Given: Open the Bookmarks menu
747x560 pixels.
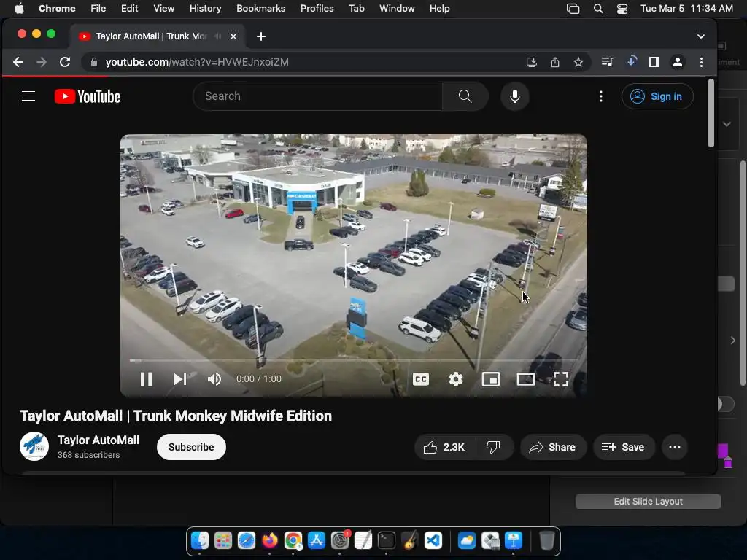Looking at the screenshot, I should (x=260, y=8).
